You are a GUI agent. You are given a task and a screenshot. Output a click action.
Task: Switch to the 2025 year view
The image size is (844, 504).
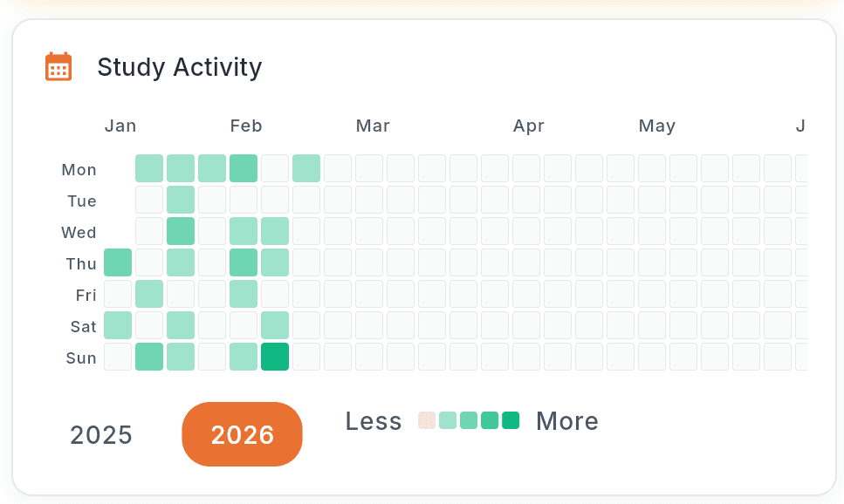(x=100, y=434)
